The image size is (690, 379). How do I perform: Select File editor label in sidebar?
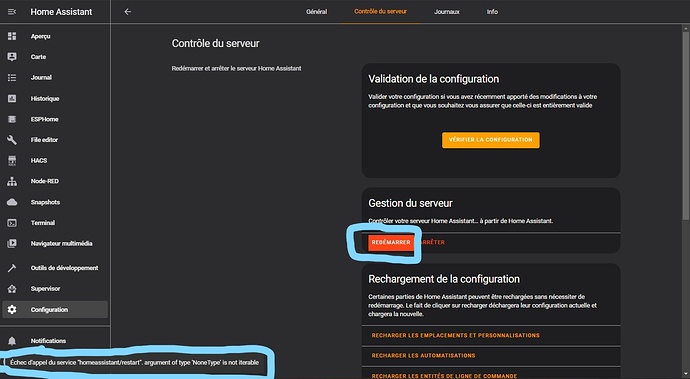44,140
